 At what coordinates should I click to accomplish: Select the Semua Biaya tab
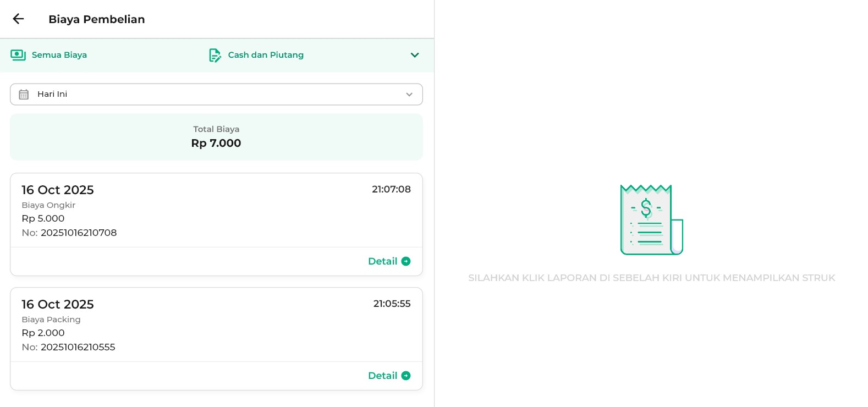59,55
